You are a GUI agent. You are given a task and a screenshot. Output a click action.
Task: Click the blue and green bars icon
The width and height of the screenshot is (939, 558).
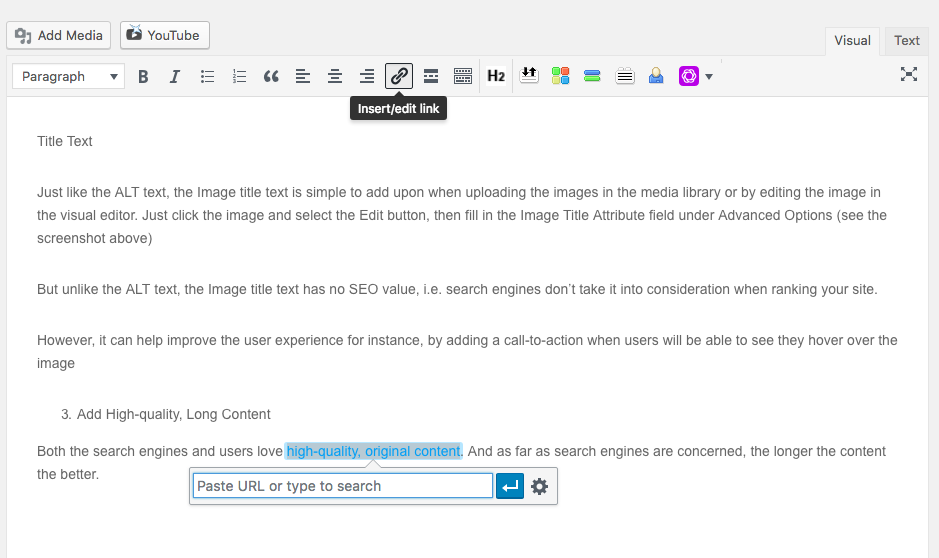click(x=592, y=76)
